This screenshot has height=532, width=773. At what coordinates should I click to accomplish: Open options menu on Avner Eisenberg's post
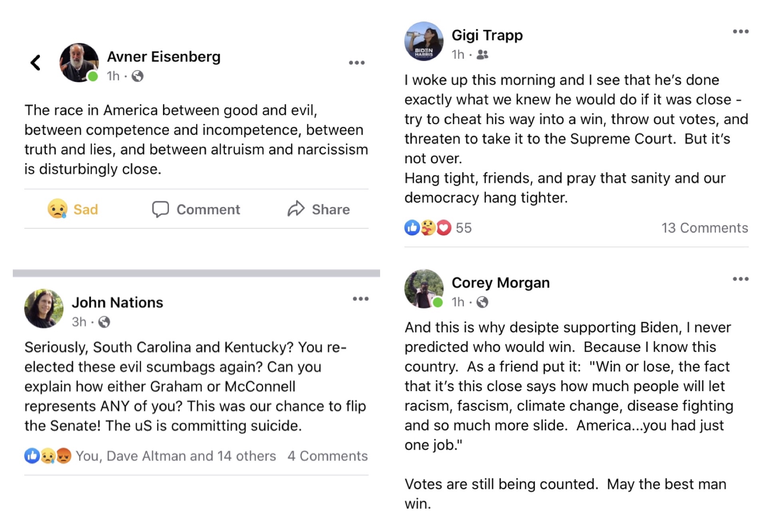[x=357, y=63]
